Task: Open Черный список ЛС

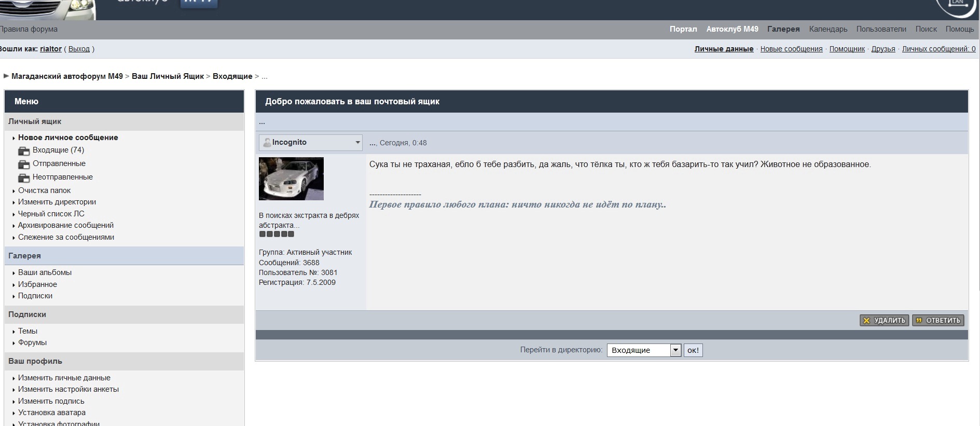Action: (x=51, y=214)
